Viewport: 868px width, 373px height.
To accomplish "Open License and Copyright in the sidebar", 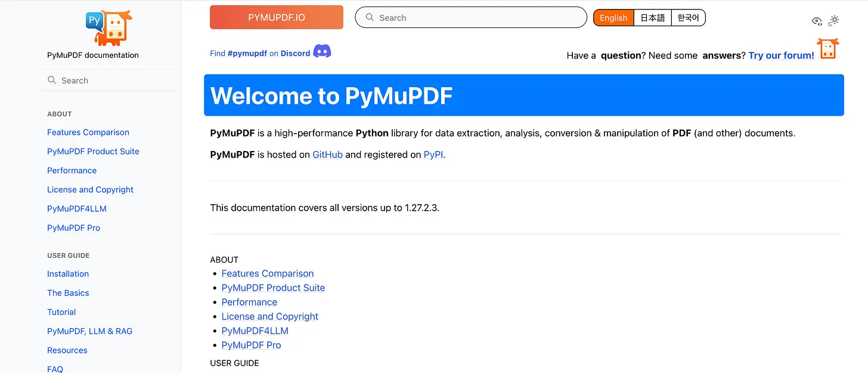I will (90, 190).
